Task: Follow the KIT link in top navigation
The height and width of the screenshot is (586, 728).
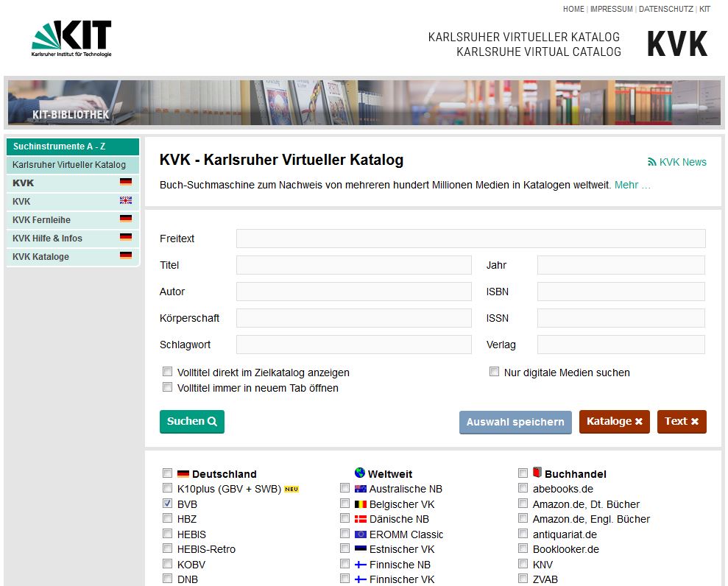Action: click(704, 9)
